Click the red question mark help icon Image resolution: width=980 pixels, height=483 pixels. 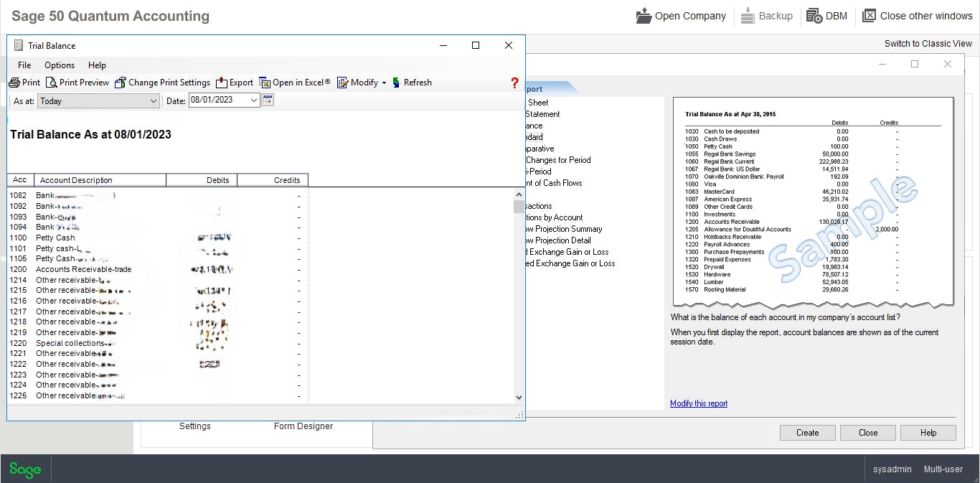coord(514,83)
